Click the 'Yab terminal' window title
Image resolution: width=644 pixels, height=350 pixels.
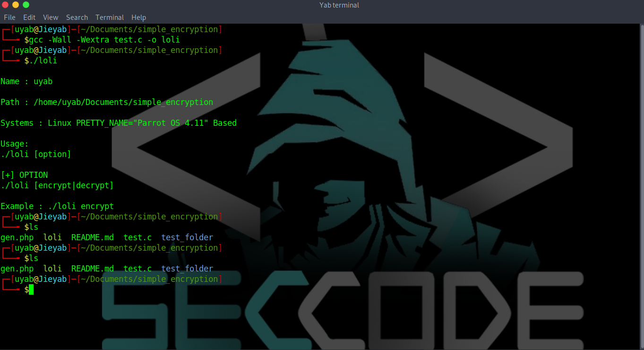pyautogui.click(x=339, y=5)
